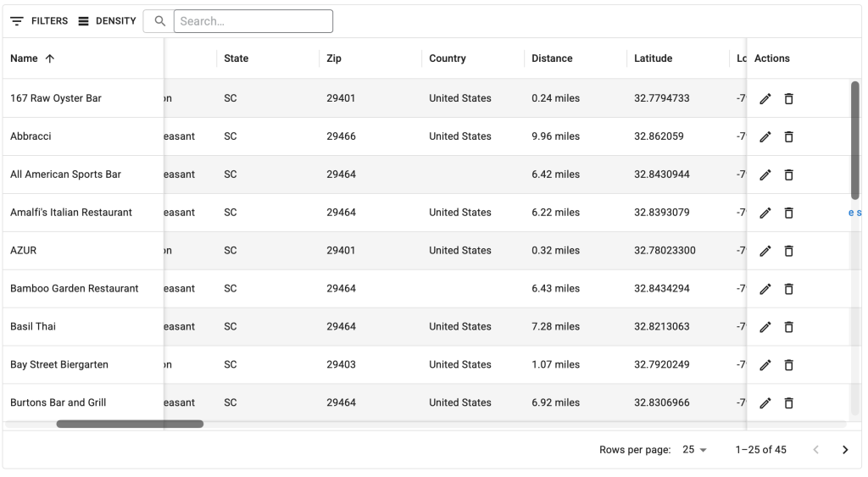Click distance cell 0.24 miles
868x477 pixels.
(576, 98)
